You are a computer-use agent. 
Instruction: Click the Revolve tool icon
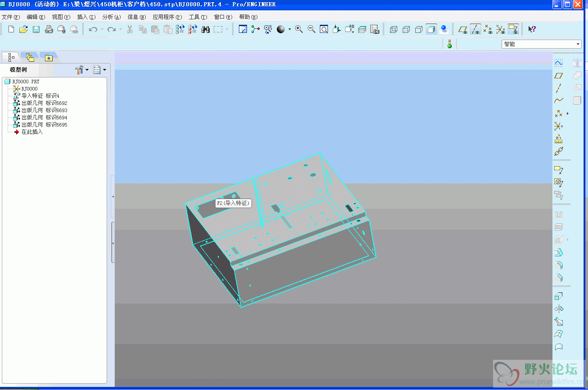(558, 309)
